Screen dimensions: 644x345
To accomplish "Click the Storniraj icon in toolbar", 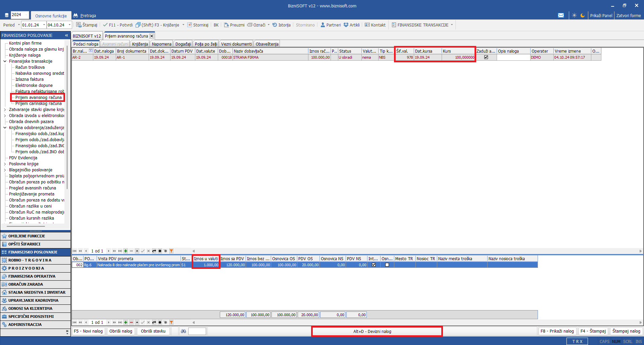I will (190, 25).
